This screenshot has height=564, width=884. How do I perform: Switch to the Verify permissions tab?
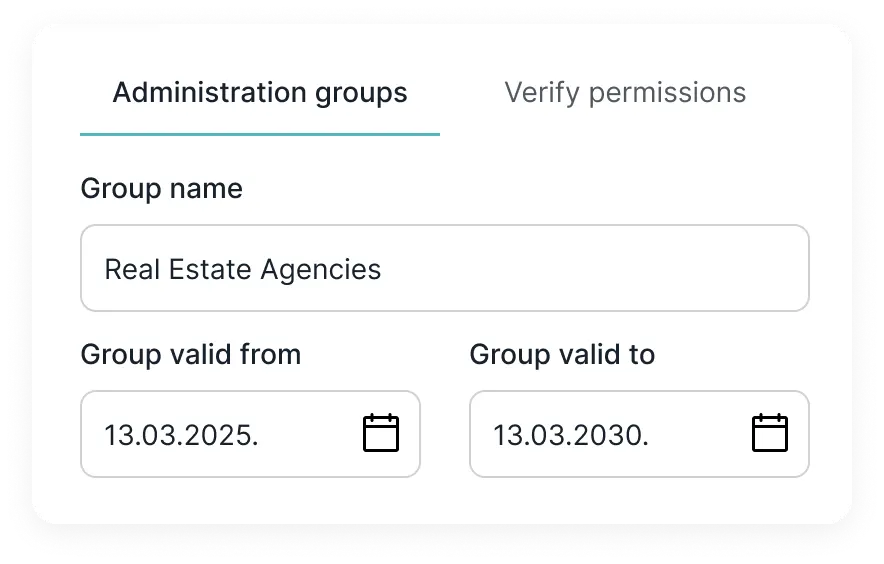[x=625, y=93]
